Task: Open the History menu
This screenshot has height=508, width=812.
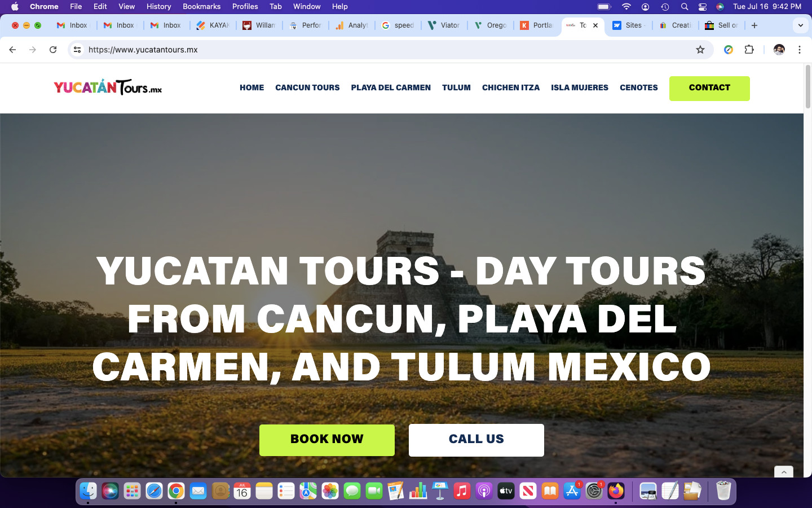Action: tap(158, 7)
